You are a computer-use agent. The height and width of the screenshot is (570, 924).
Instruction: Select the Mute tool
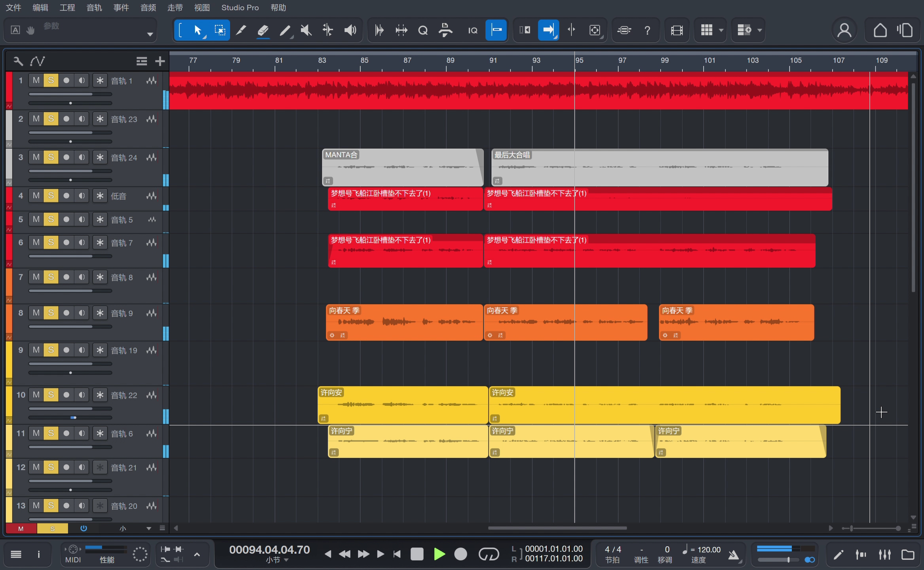[306, 30]
